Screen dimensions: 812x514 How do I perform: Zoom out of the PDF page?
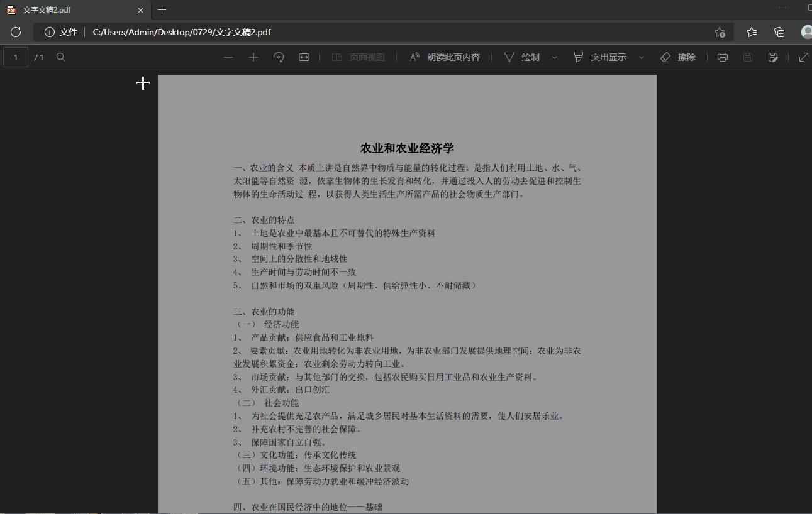[x=228, y=57]
